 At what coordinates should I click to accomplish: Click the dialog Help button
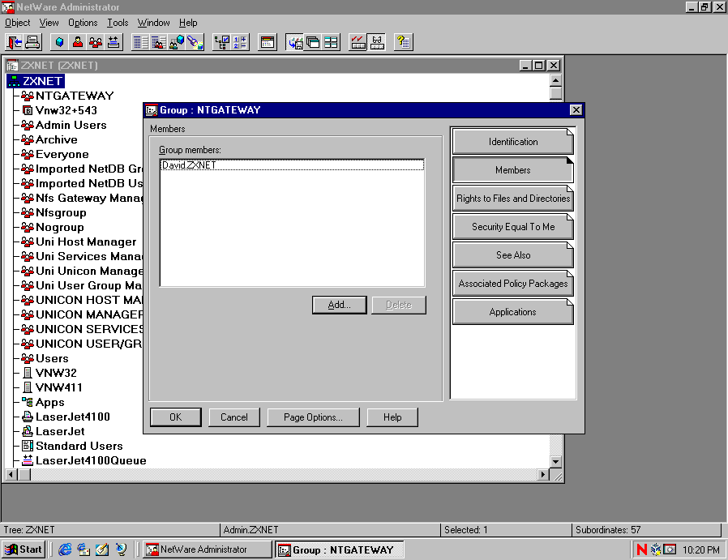[392, 417]
